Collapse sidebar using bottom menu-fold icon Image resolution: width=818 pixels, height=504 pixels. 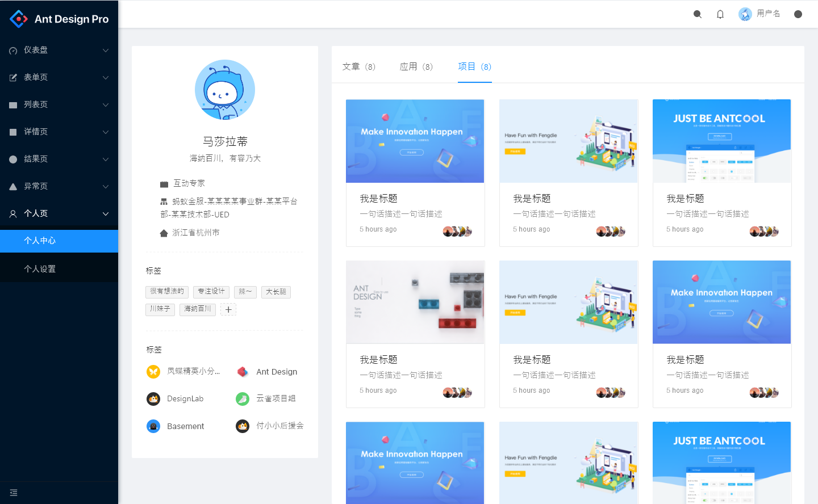tap(14, 493)
